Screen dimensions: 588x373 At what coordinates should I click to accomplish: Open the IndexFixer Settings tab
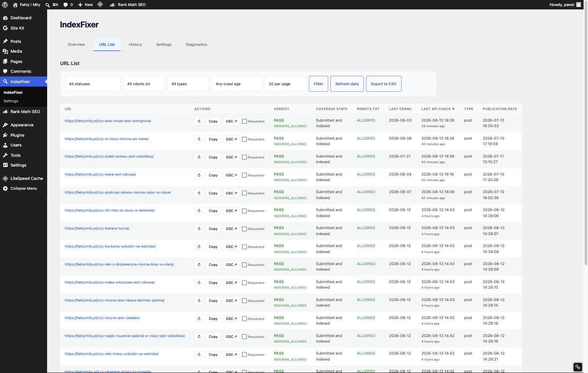pos(164,45)
